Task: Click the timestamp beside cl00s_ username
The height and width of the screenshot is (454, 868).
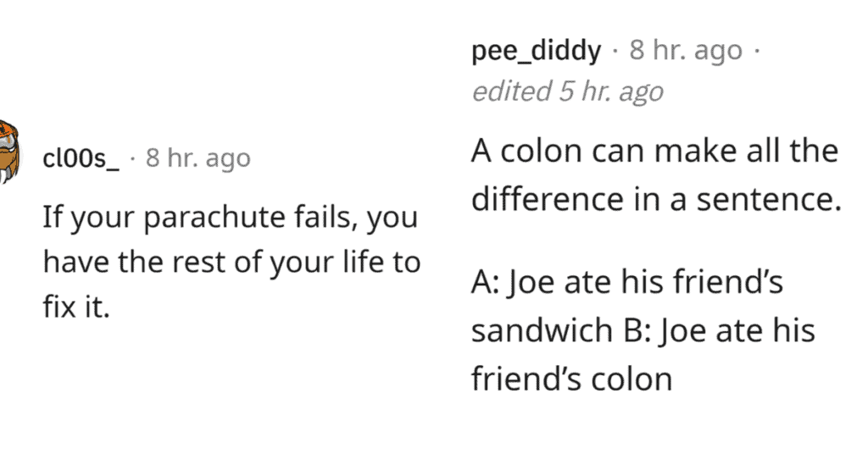Action: 198,158
